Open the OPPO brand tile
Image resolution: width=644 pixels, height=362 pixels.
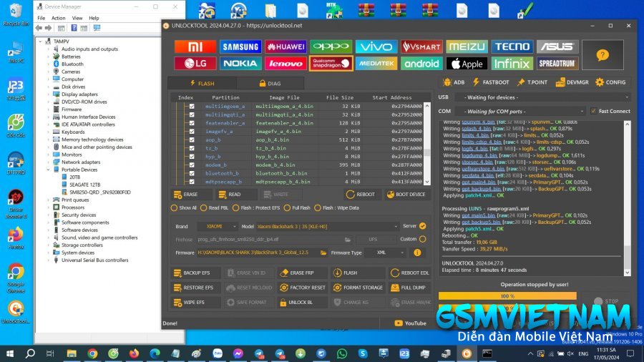pyautogui.click(x=331, y=47)
